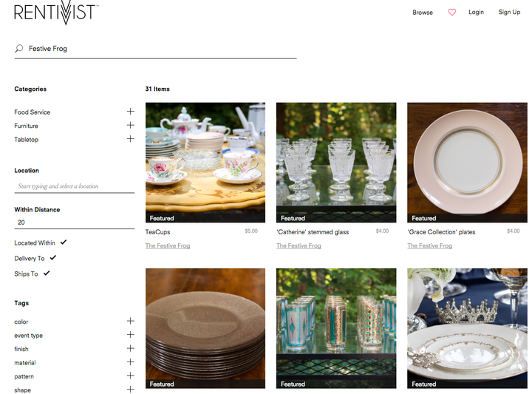532x394 pixels.
Task: Toggle the Ships To checkmark
Action: (47, 274)
